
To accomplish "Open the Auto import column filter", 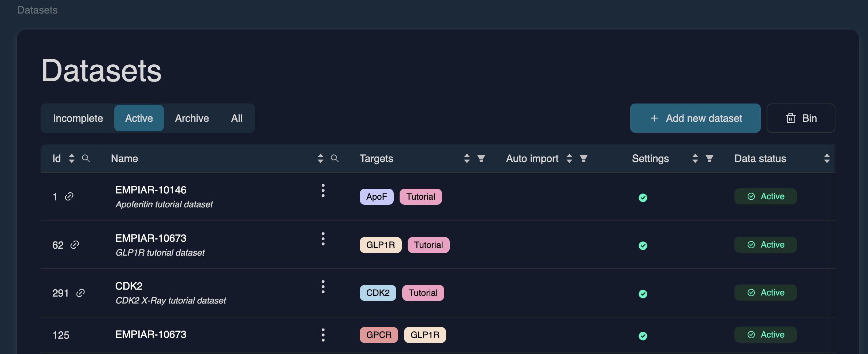I will pos(584,158).
